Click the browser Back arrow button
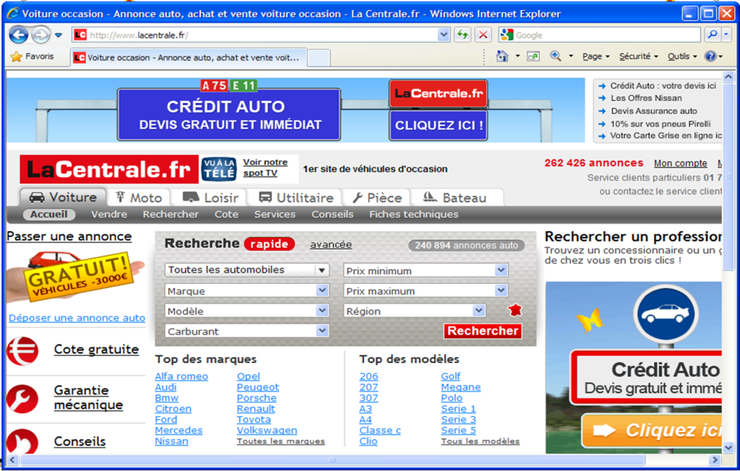This screenshot has height=471, width=740. coord(19,35)
